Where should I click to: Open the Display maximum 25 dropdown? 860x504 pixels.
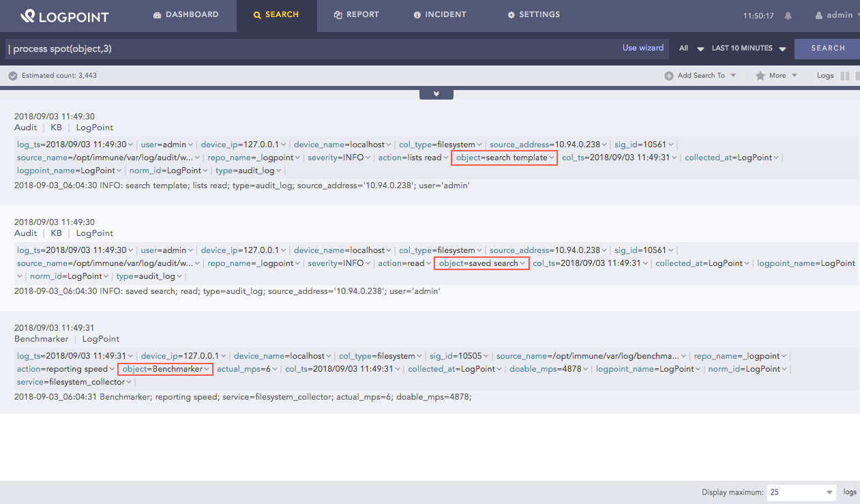pyautogui.click(x=801, y=492)
